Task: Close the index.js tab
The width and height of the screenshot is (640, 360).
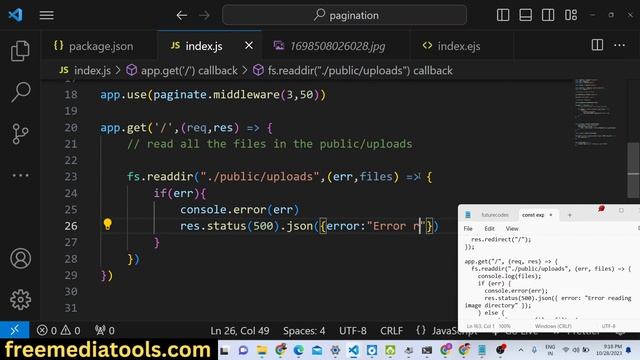Action: (249, 46)
